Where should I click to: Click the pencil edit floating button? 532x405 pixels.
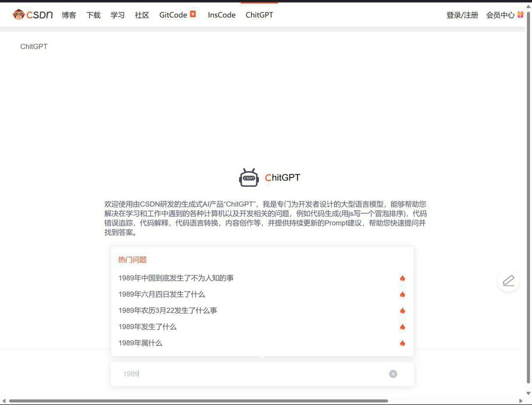509,281
